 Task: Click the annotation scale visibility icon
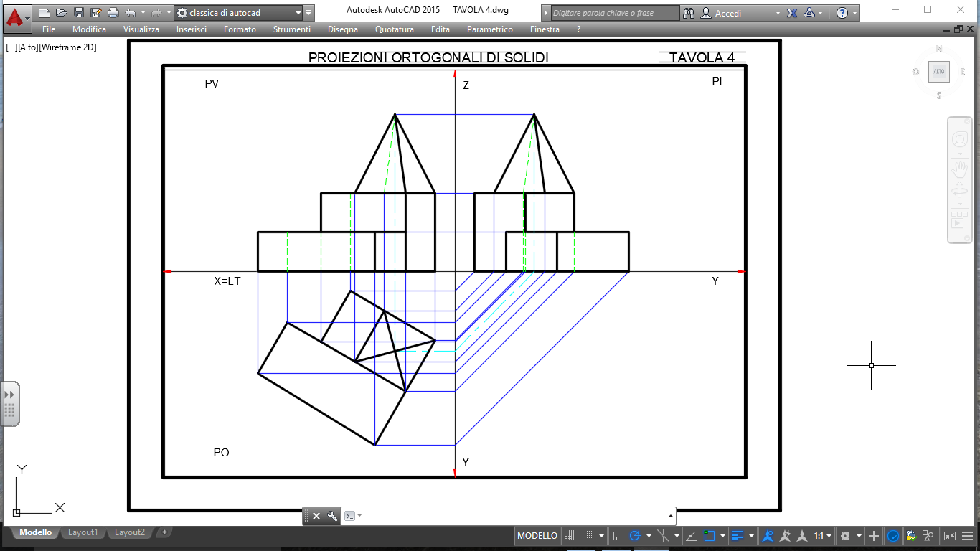[x=769, y=535]
